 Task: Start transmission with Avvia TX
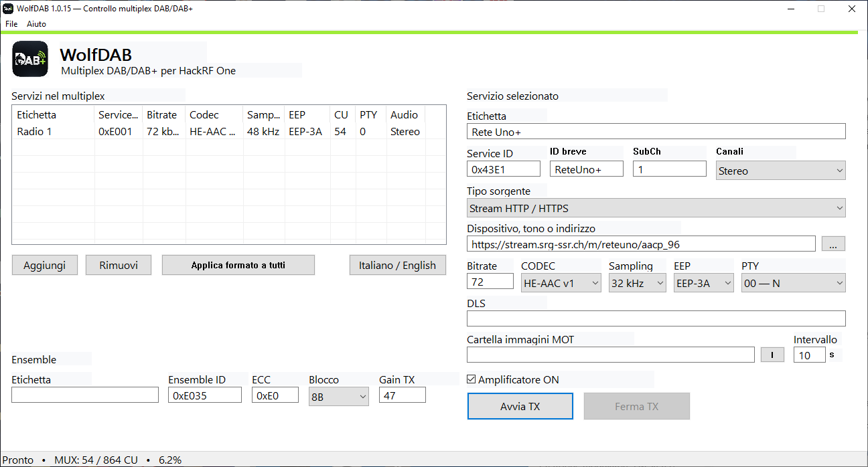pyautogui.click(x=520, y=406)
